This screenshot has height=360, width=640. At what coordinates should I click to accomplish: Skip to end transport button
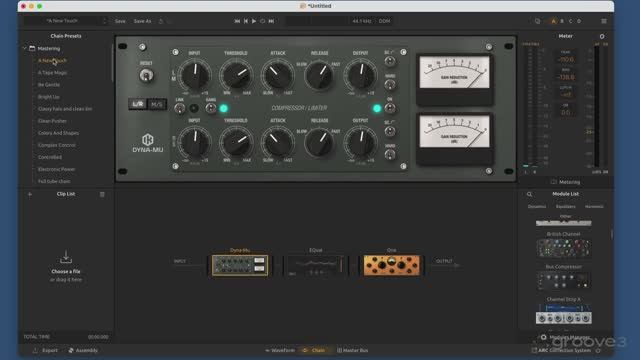271,21
